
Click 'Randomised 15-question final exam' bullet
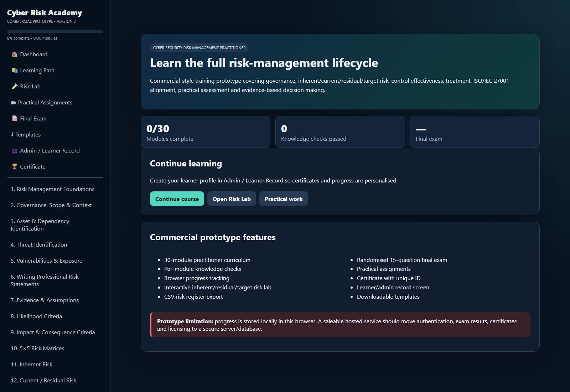coord(402,260)
